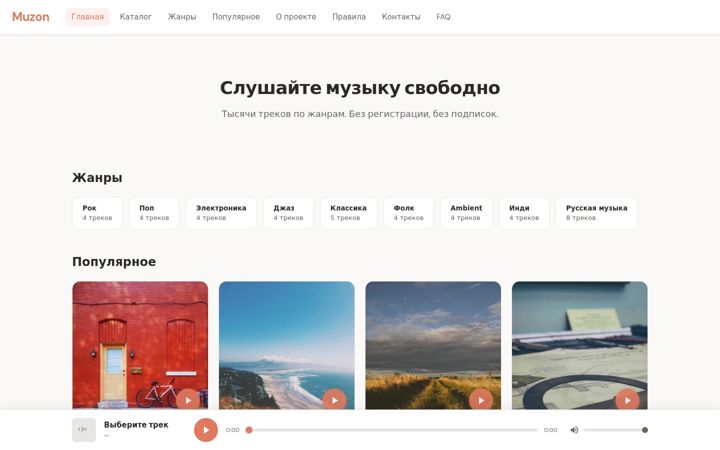Select the Инди genre card
The image size is (720, 450).
pos(524,213)
